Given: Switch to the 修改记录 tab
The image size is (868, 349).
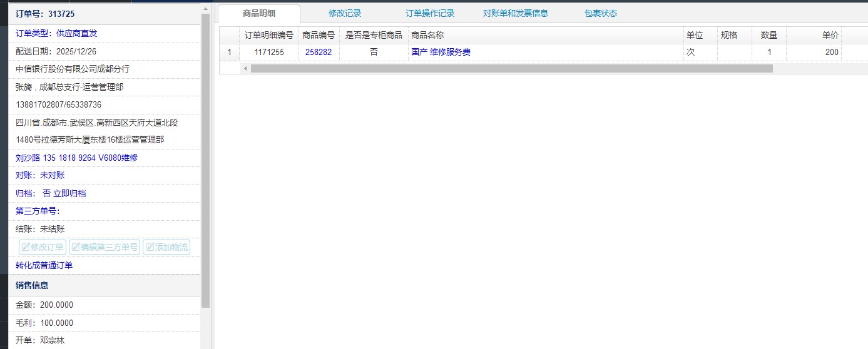Looking at the screenshot, I should [345, 14].
